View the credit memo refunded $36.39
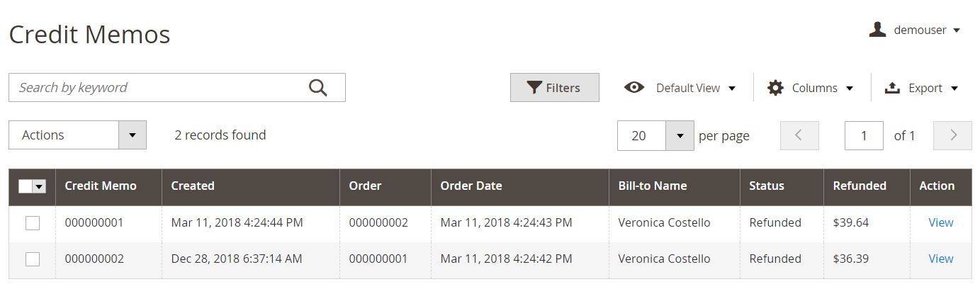This screenshot has height=289, width=980. 940,259
